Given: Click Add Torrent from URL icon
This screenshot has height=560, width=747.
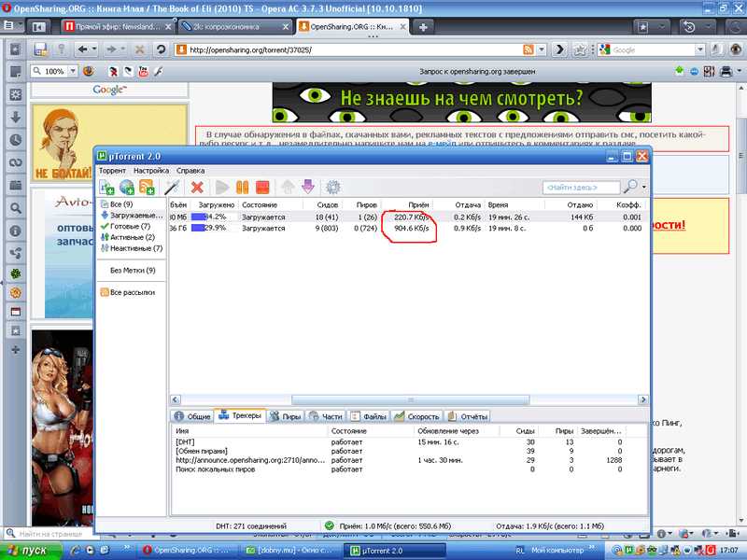Looking at the screenshot, I should (x=127, y=188).
